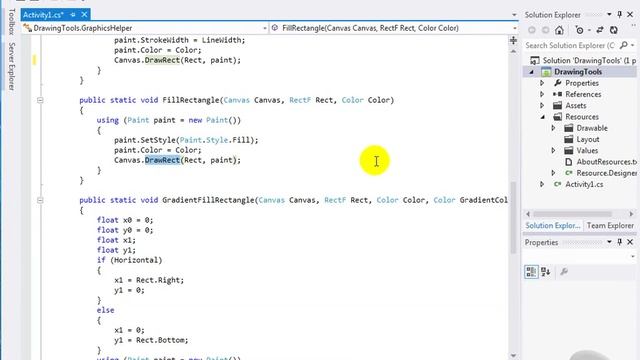Image resolution: width=640 pixels, height=360 pixels.
Task: Select the Drawable folder item
Action: pyautogui.click(x=591, y=128)
